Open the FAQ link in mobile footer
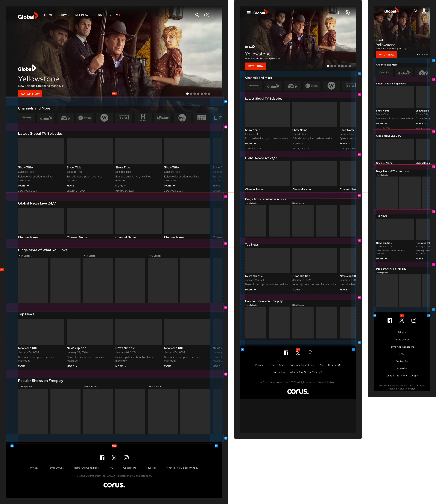Viewport: 436px width, 504px height. (402, 354)
